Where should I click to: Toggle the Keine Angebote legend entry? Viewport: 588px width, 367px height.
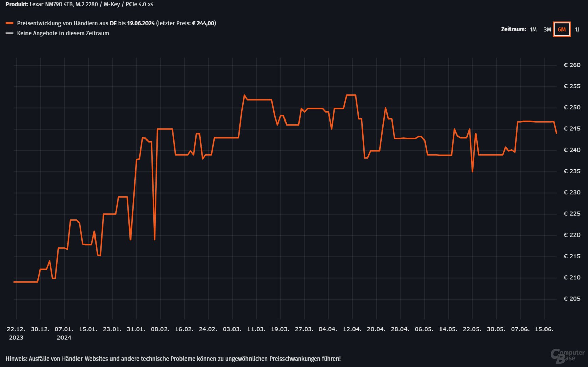click(63, 33)
